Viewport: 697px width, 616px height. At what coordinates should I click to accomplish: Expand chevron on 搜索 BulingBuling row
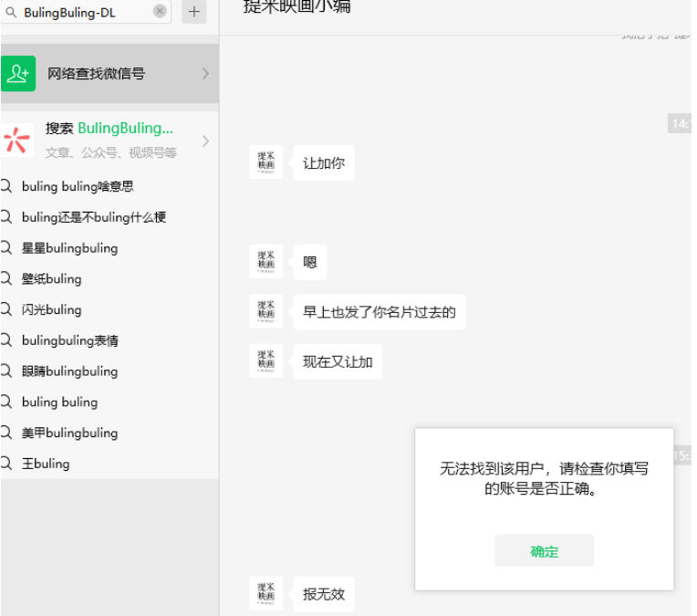(205, 141)
